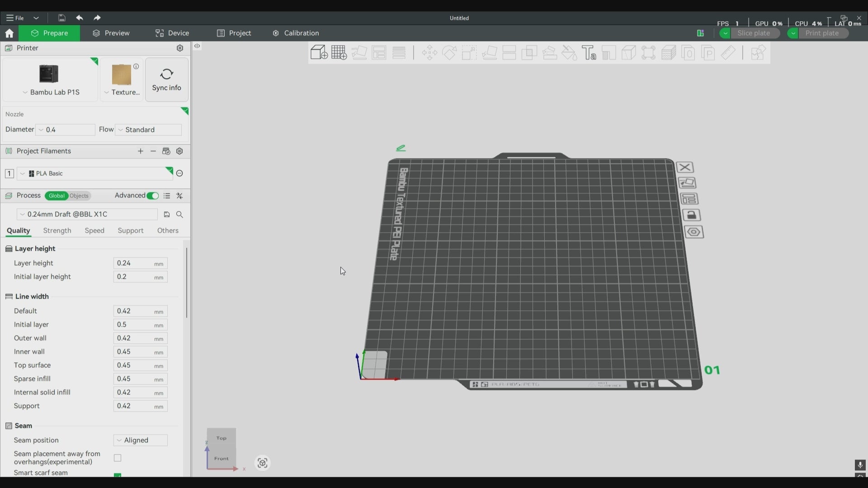This screenshot has height=488, width=868.
Task: Toggle plate visibility eye icon
Action: (x=693, y=232)
